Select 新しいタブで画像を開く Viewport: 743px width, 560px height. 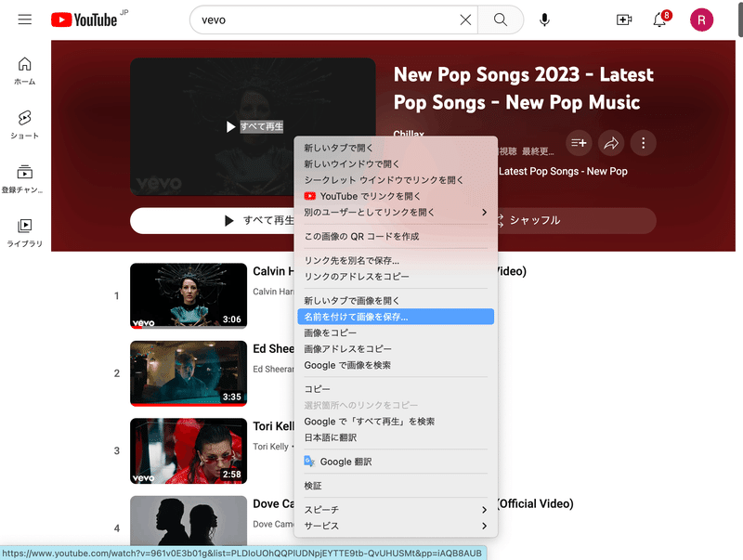click(396, 301)
